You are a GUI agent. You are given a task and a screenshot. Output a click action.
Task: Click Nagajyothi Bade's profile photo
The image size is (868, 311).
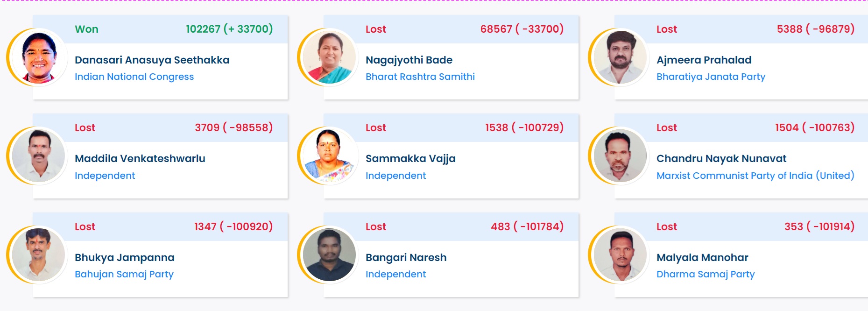(330, 57)
